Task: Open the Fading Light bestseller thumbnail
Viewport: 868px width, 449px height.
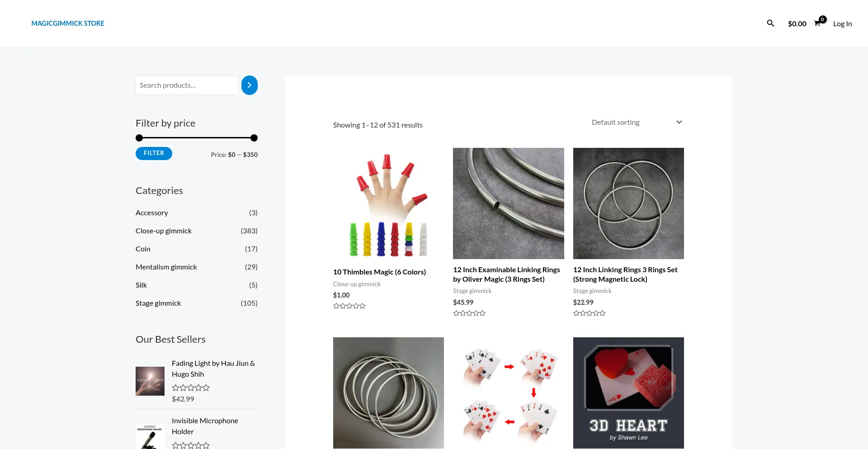Action: click(150, 381)
